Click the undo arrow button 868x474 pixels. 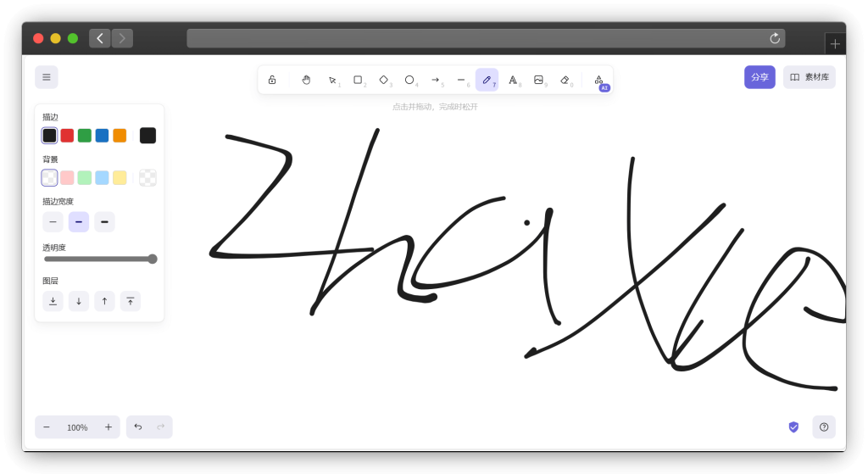[x=138, y=427]
